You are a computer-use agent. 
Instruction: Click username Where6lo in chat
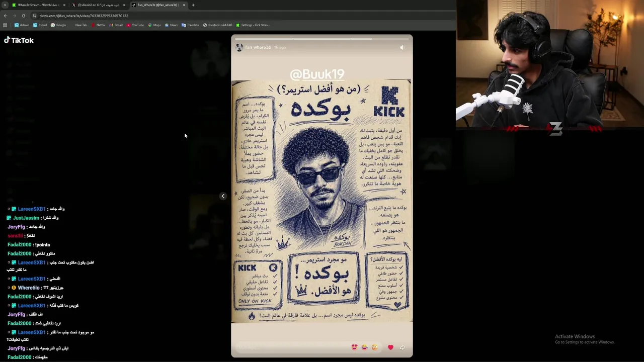click(x=29, y=288)
